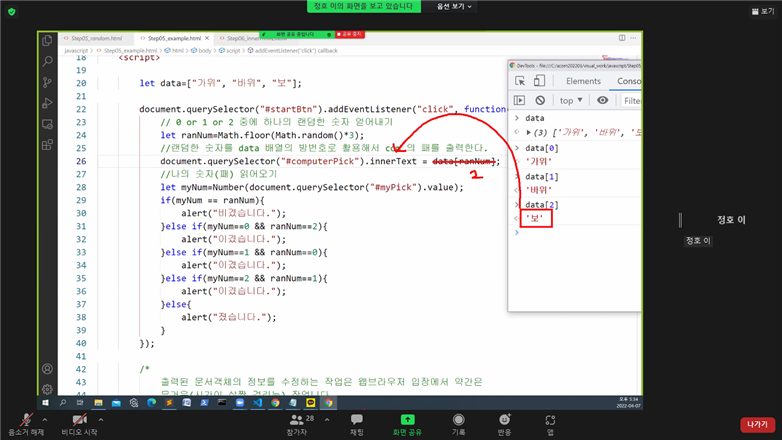Click red leave meeting button
This screenshot has width=782, height=440.
tap(757, 425)
